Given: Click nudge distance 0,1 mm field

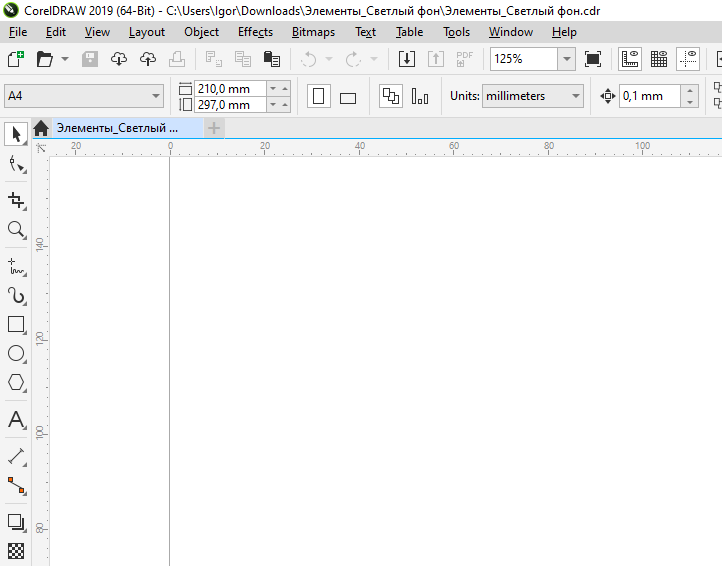Looking at the screenshot, I should coord(650,96).
